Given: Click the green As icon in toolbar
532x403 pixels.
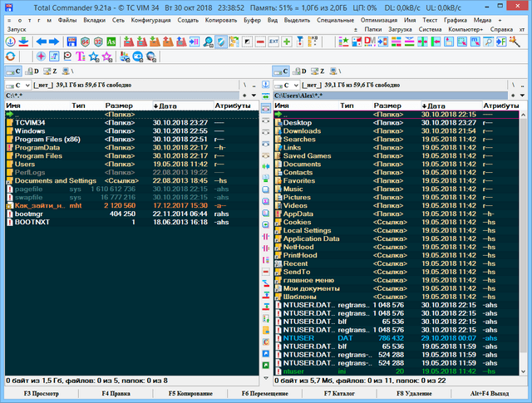Looking at the screenshot, I should pyautogui.click(x=111, y=41).
